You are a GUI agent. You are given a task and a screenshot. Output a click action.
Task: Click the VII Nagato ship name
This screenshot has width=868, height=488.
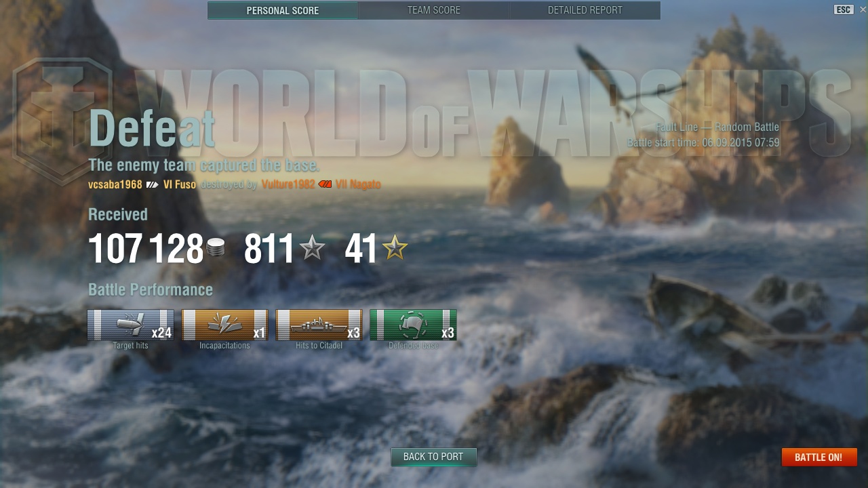tap(358, 184)
